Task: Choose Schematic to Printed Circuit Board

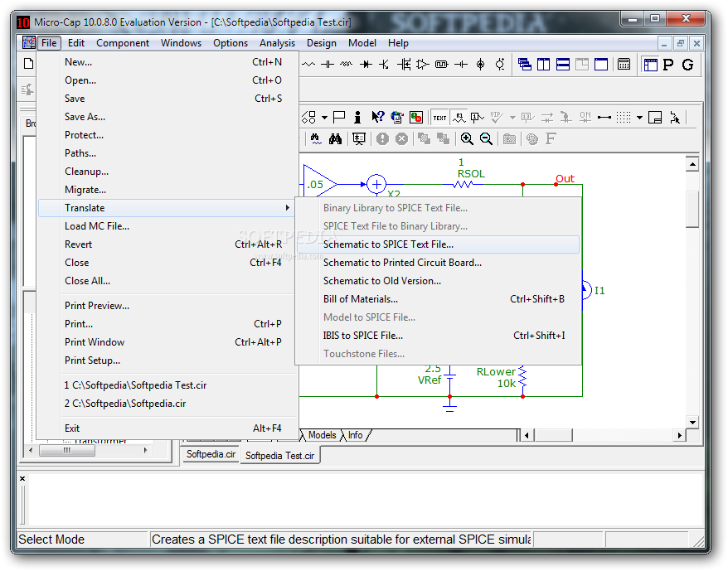Action: pyautogui.click(x=438, y=262)
